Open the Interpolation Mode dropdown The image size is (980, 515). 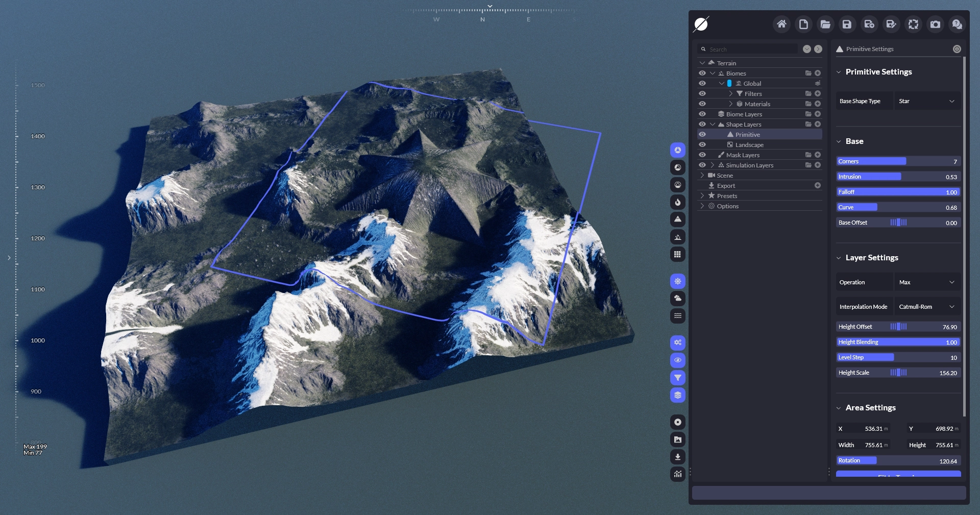click(926, 307)
